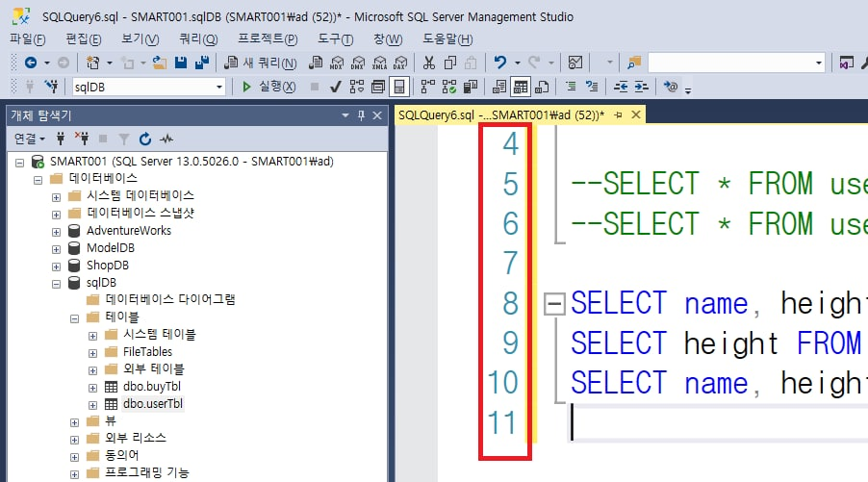Select the ModelDB database
Screen dimensions: 868x482
tap(110, 247)
